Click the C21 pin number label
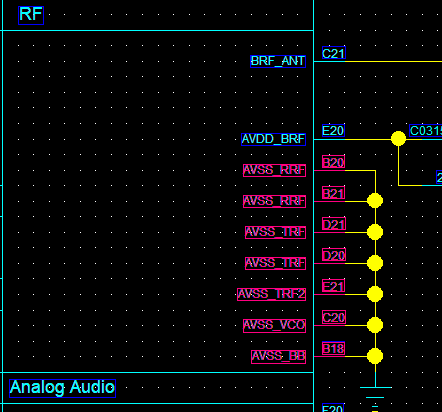This screenshot has width=442, height=412. click(x=334, y=53)
